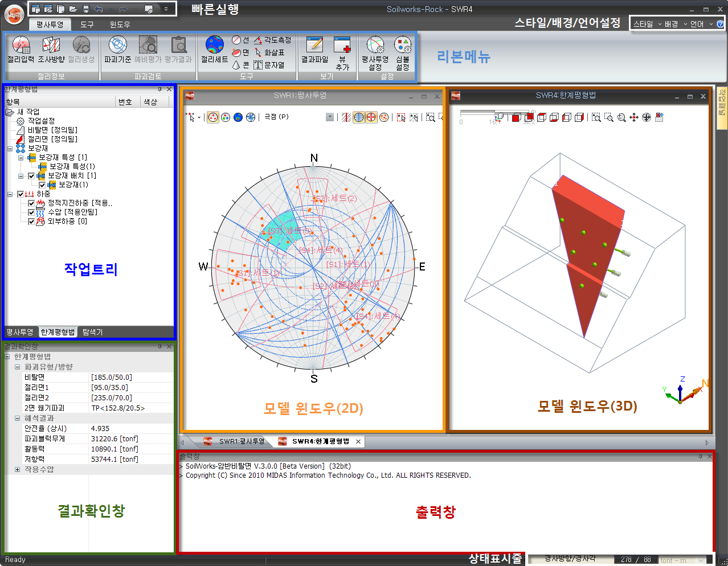Open the 절리세트 joint set tool
Image resolution: width=728 pixels, height=566 pixels.
click(215, 49)
